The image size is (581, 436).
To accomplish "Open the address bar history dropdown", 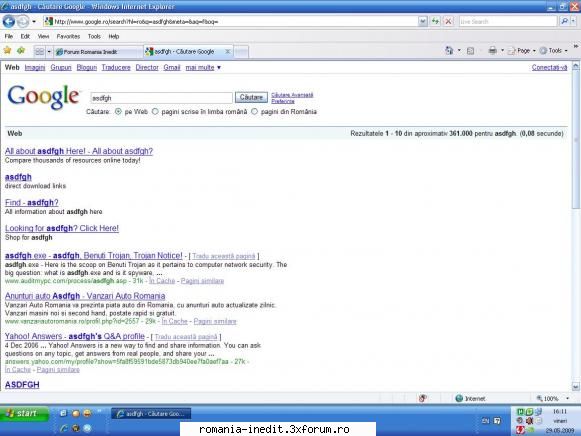I will click(x=422, y=21).
